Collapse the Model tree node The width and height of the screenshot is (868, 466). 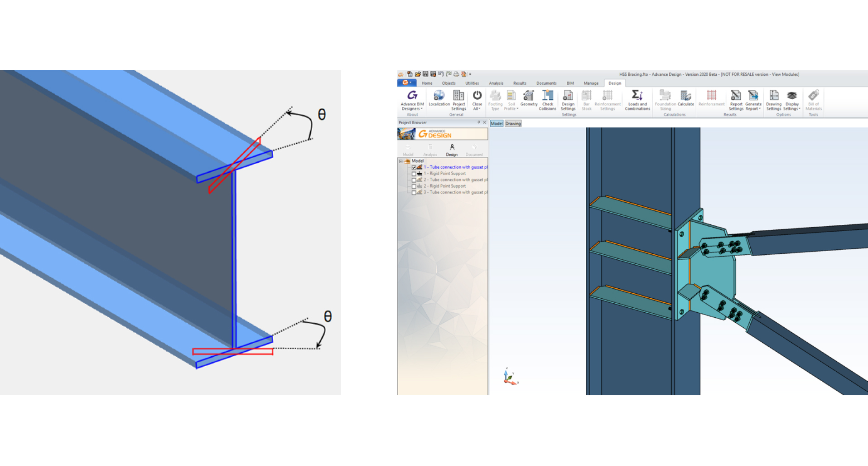401,161
